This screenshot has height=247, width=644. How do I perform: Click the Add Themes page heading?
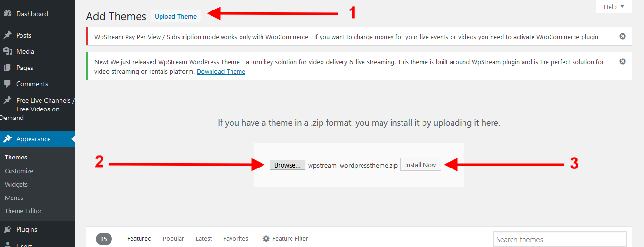pyautogui.click(x=116, y=16)
